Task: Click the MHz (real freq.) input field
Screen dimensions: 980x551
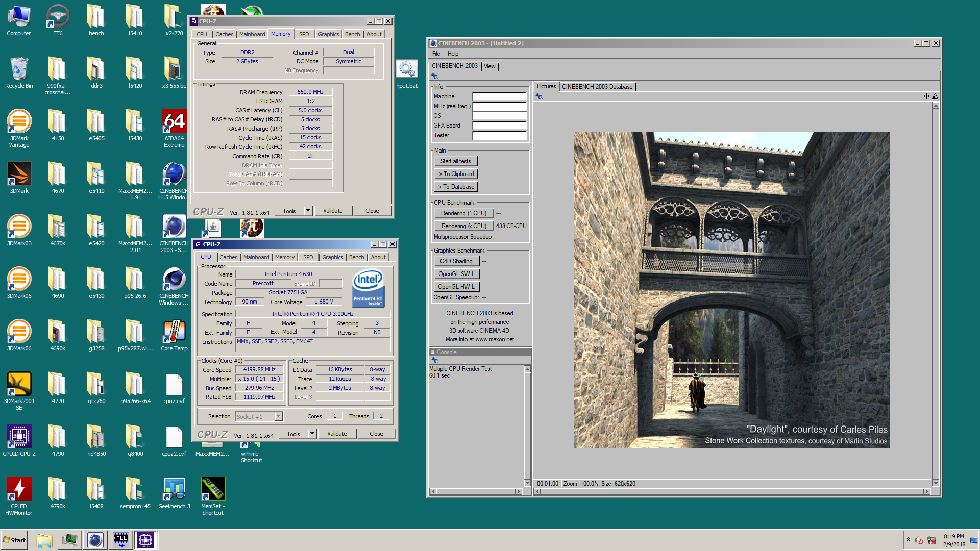Action: [x=499, y=106]
